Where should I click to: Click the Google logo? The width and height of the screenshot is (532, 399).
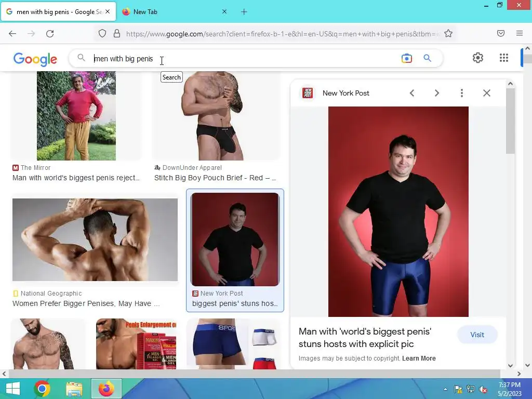tap(35, 59)
